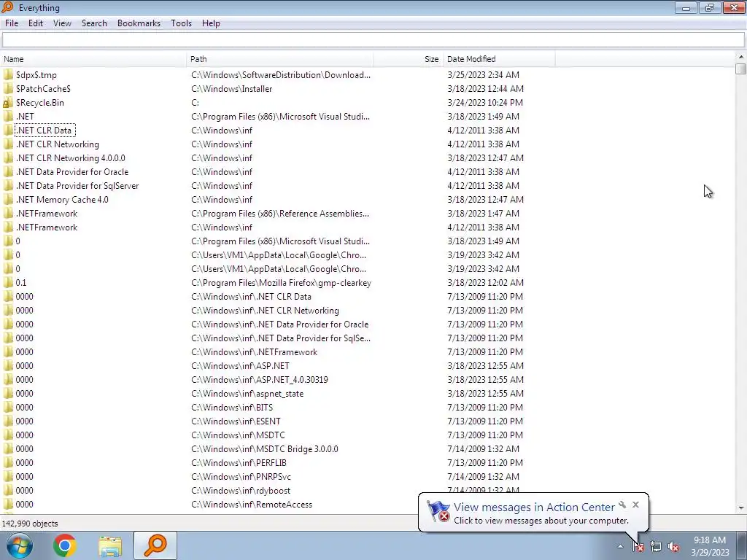Sort by Date Modified column header
Viewport: 747px width, 560px height.
(x=499, y=59)
